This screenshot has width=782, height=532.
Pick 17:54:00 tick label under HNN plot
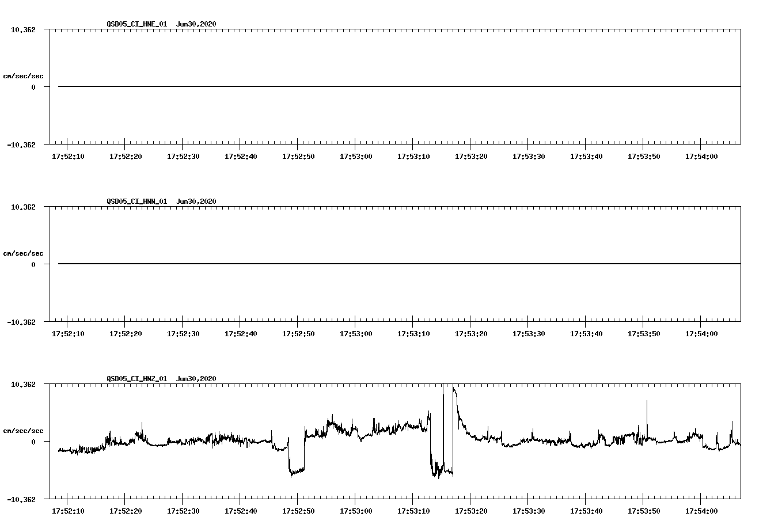(x=701, y=334)
